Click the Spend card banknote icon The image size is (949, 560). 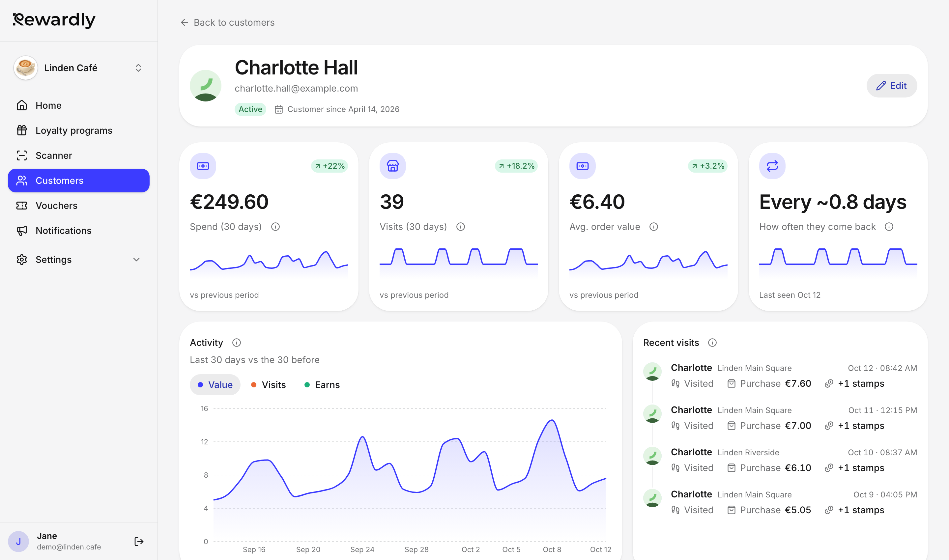click(x=203, y=166)
